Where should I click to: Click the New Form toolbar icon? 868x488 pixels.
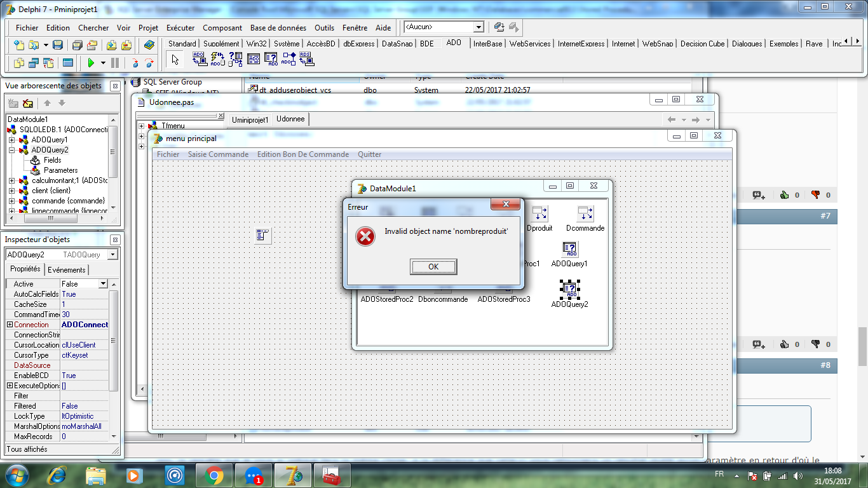click(x=68, y=63)
